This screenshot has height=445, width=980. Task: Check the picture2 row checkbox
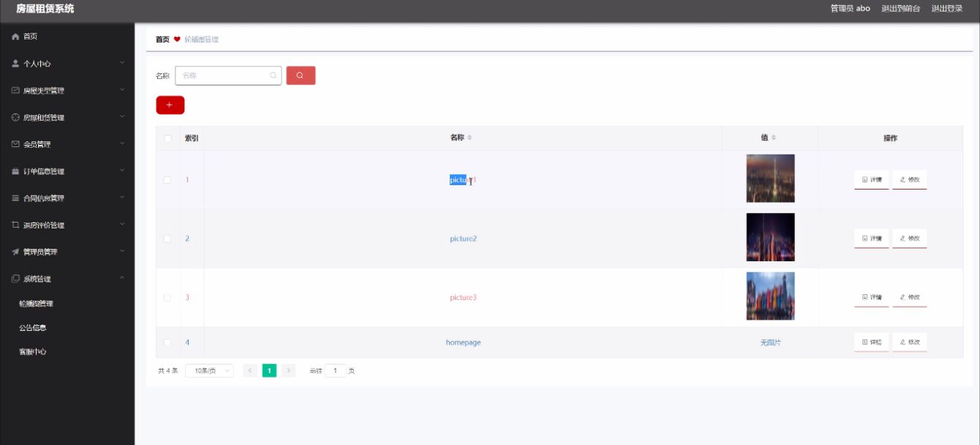167,239
